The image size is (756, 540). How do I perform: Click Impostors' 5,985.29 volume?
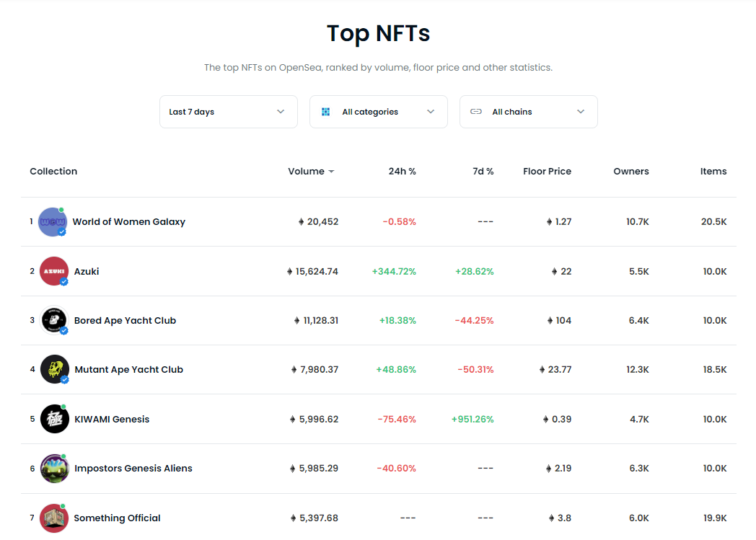coord(319,469)
